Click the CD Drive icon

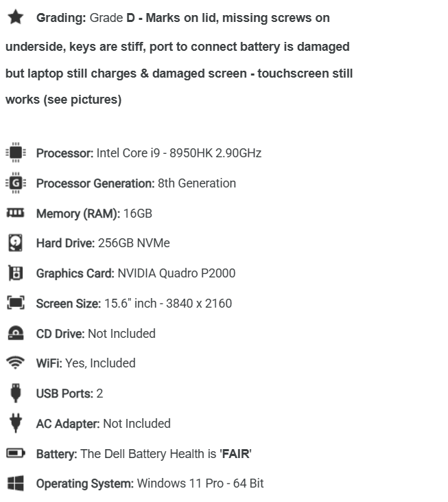[x=16, y=333]
